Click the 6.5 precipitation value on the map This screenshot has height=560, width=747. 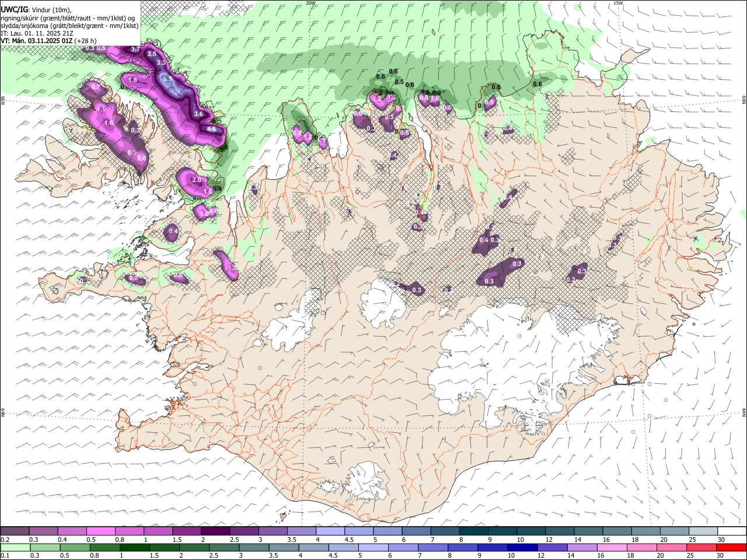(167, 79)
